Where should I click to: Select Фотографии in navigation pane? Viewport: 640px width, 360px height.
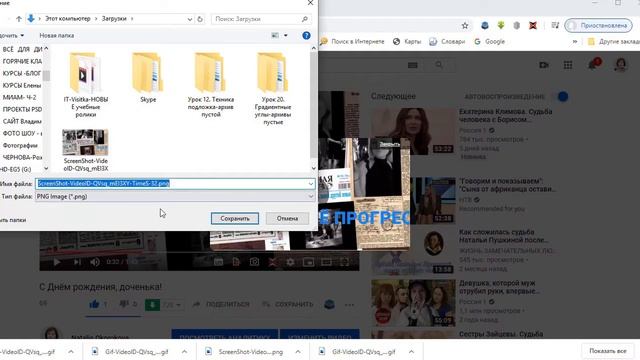click(20, 145)
